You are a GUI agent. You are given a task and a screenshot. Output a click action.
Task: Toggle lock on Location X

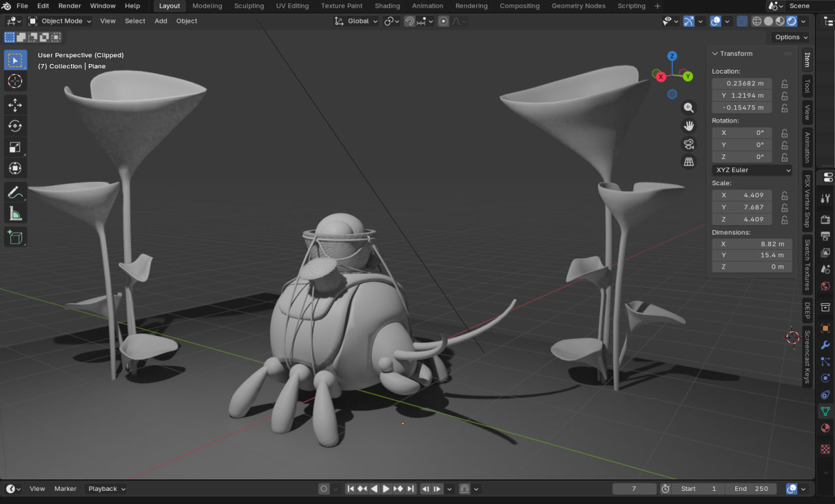[784, 83]
